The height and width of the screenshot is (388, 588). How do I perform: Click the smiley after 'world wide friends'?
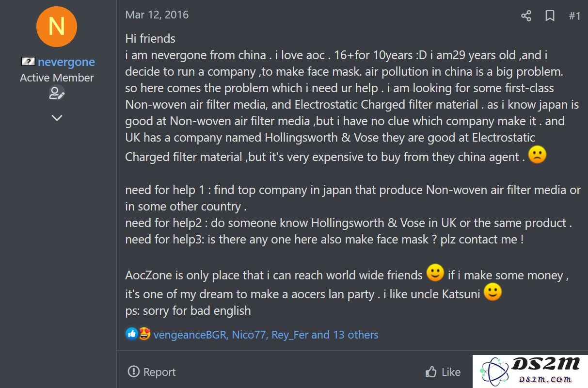point(435,273)
